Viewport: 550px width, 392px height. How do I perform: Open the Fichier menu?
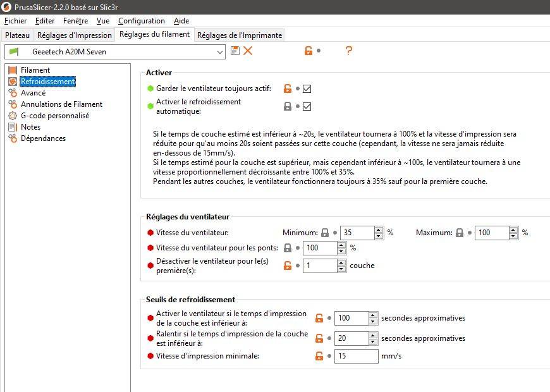pos(15,21)
